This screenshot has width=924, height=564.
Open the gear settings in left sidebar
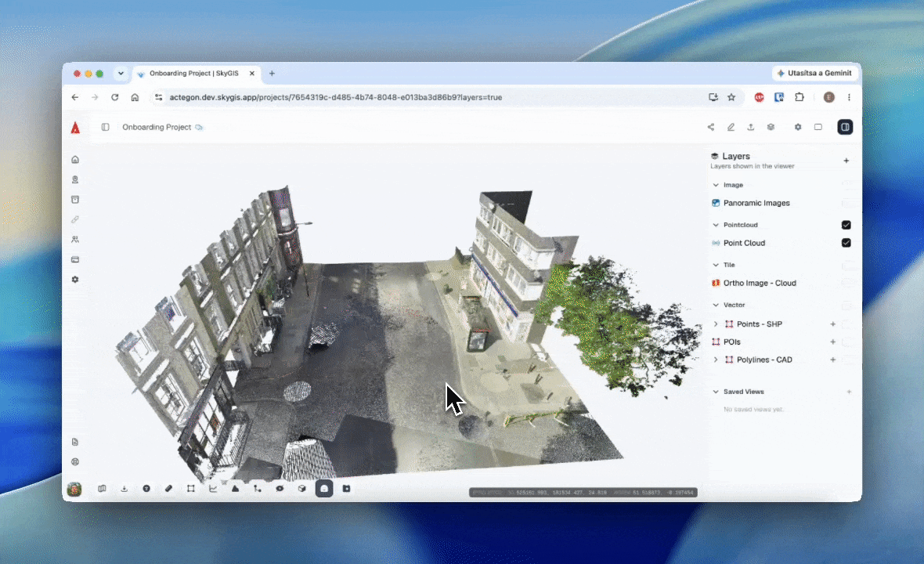tap(75, 280)
